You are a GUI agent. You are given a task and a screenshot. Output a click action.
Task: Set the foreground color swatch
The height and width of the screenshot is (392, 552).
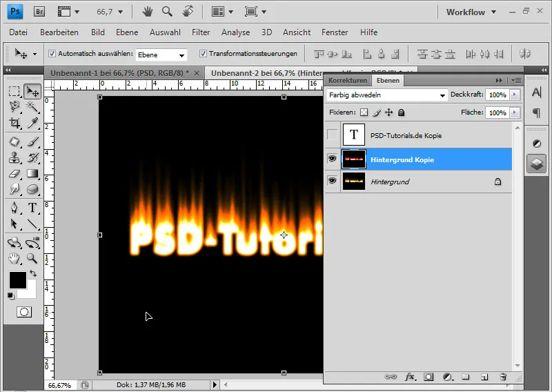[18, 280]
